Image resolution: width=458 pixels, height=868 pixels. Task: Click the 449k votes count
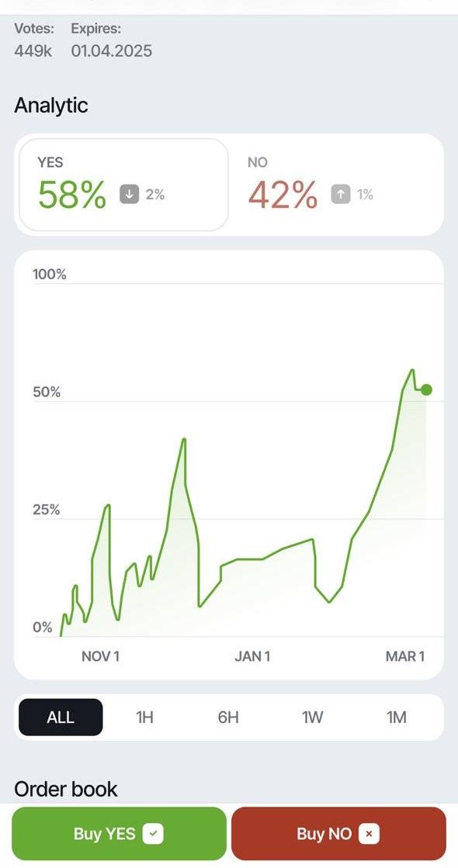(x=32, y=51)
